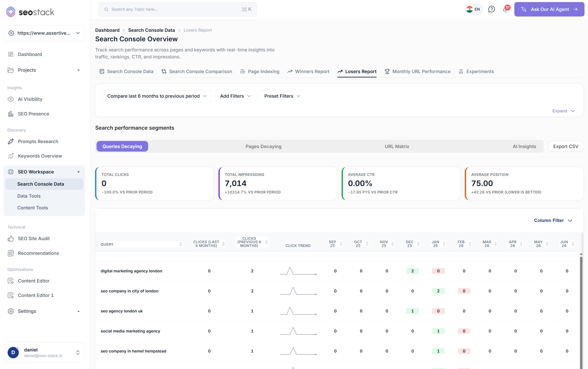Image resolution: width=588 pixels, height=369 pixels.
Task: Sort by Clicks (Last 6 Months) column
Action: tap(224, 244)
